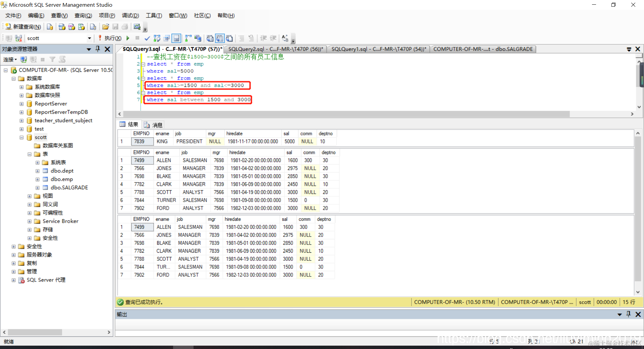The image size is (644, 349).
Task: Toggle Include Client Statistics
Action: [198, 38]
